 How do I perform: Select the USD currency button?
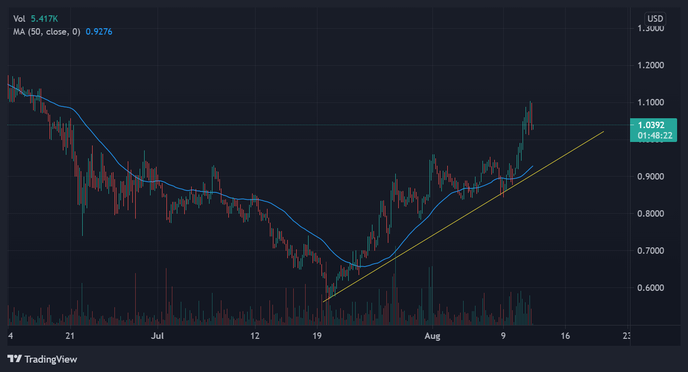(655, 19)
